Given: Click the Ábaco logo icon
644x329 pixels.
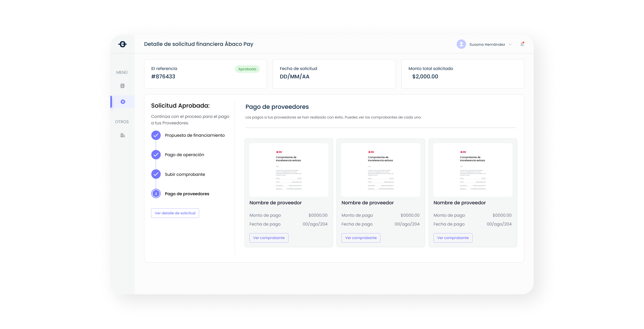Looking at the screenshot, I should point(122,44).
